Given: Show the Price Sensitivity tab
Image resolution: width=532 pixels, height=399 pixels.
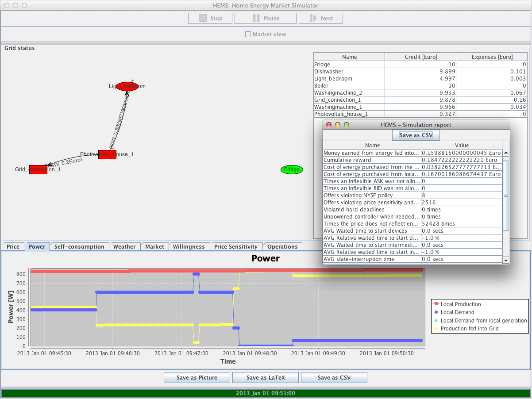Looking at the screenshot, I should tap(235, 247).
